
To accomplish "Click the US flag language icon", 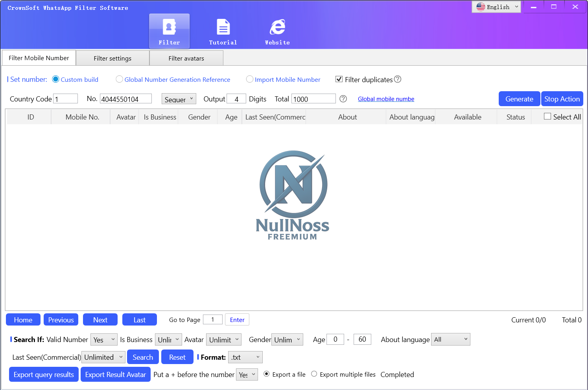I will (481, 7).
